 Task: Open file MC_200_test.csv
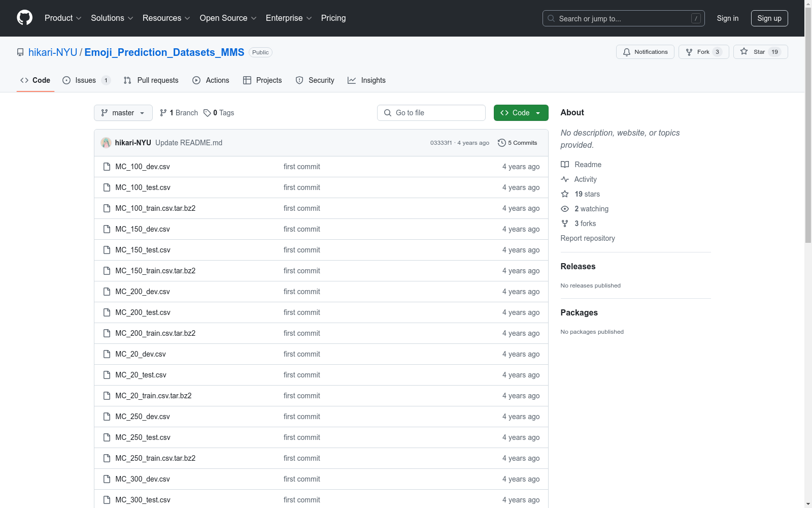pos(143,312)
